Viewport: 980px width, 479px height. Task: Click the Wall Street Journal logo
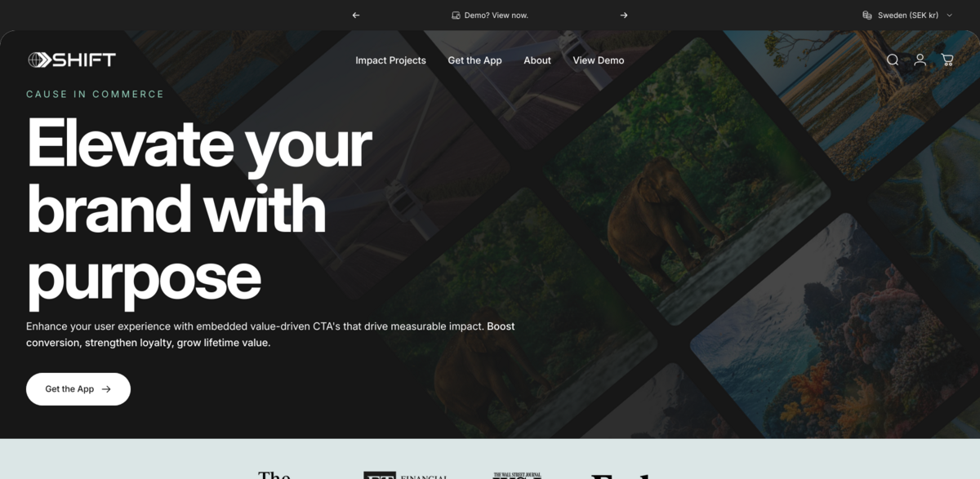(517, 475)
